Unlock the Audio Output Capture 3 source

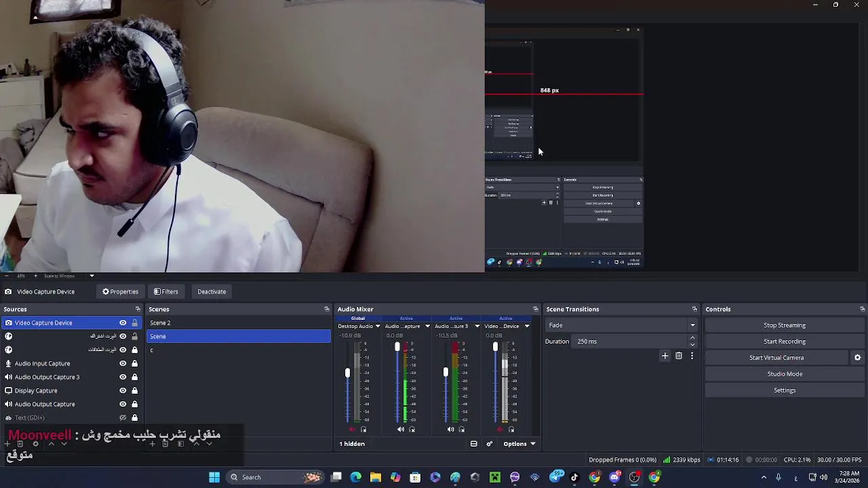click(x=134, y=377)
